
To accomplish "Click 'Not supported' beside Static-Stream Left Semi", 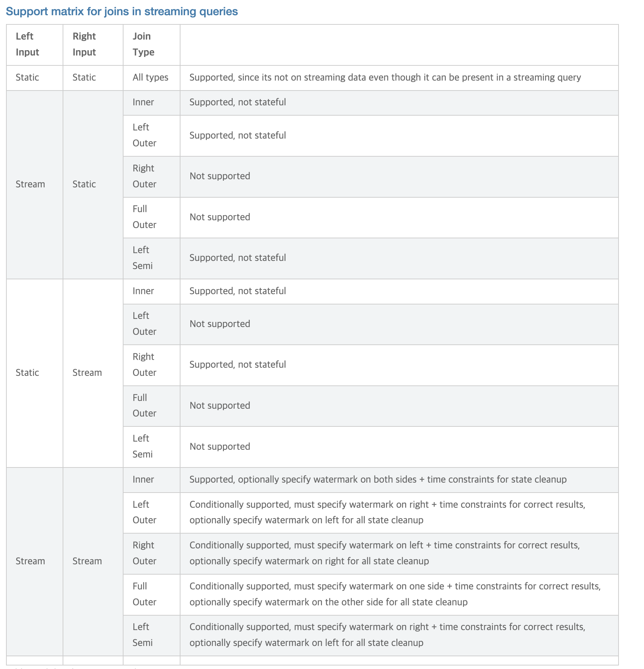I will point(220,447).
